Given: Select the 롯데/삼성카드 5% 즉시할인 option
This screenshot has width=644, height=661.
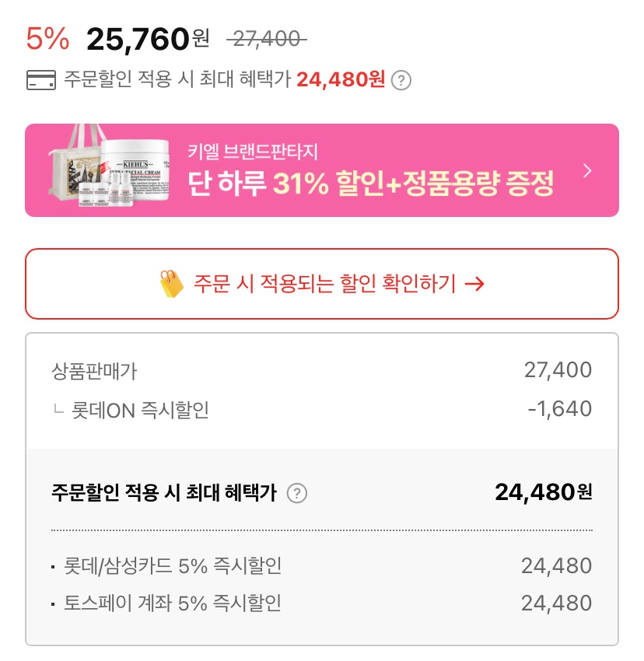Looking at the screenshot, I should [173, 566].
